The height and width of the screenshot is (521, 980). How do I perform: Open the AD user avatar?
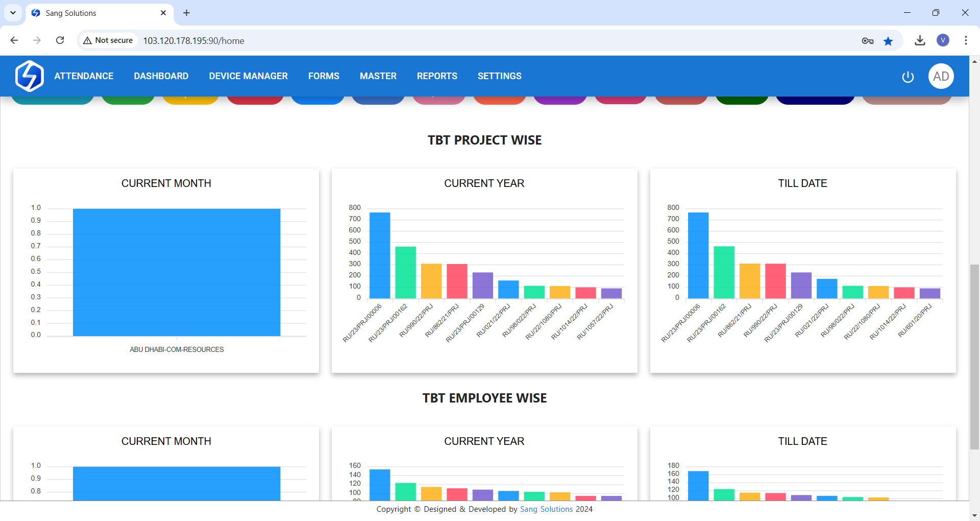click(941, 76)
